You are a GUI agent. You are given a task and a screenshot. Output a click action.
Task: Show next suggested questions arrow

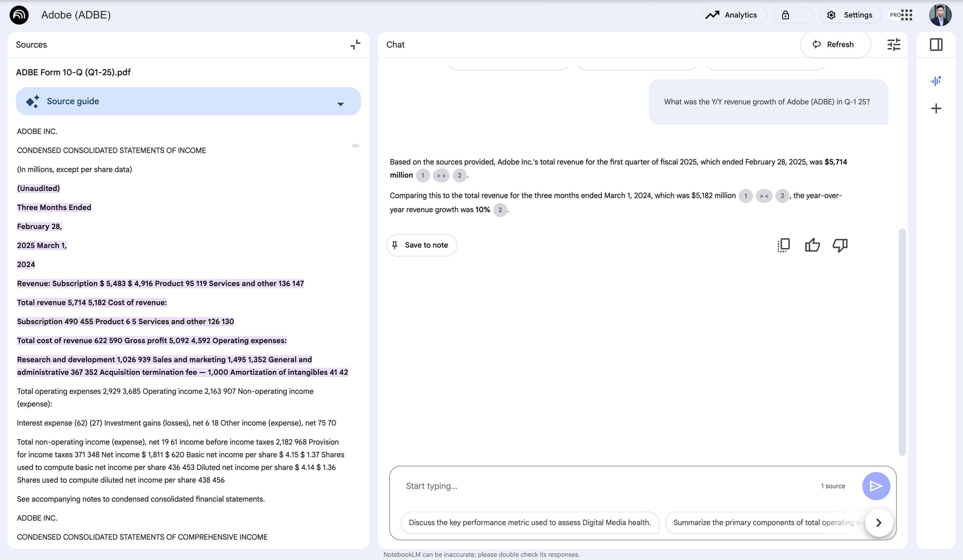coord(879,522)
